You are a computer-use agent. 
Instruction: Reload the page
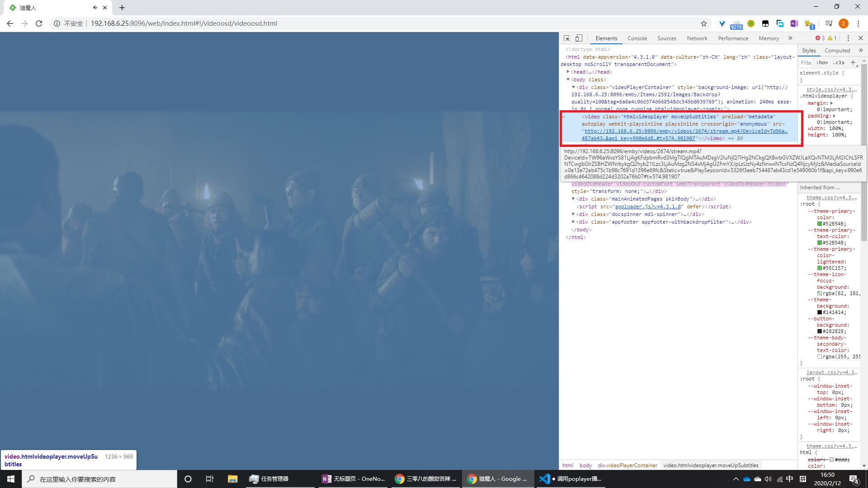(39, 23)
